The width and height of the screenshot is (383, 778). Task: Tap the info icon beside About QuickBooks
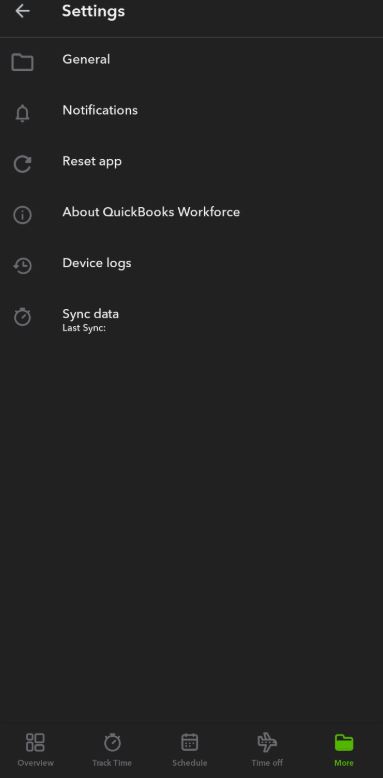(x=22, y=215)
